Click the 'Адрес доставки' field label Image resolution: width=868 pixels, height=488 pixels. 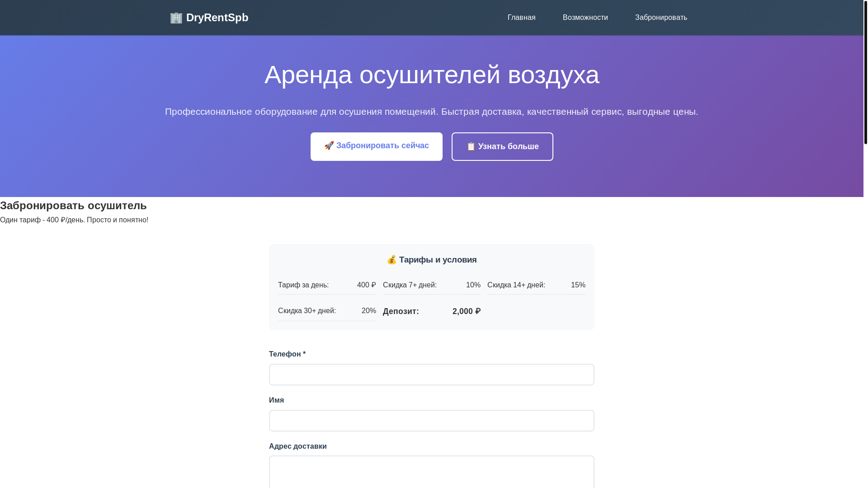[298, 446]
